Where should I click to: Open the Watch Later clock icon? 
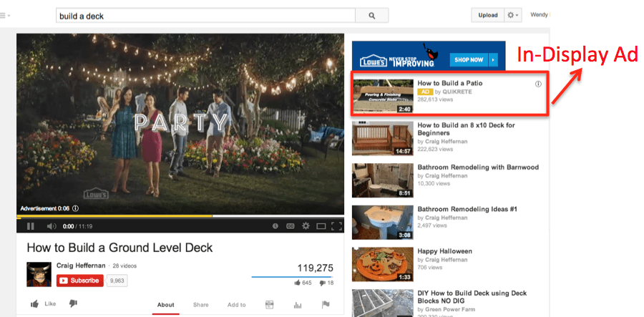point(275,226)
